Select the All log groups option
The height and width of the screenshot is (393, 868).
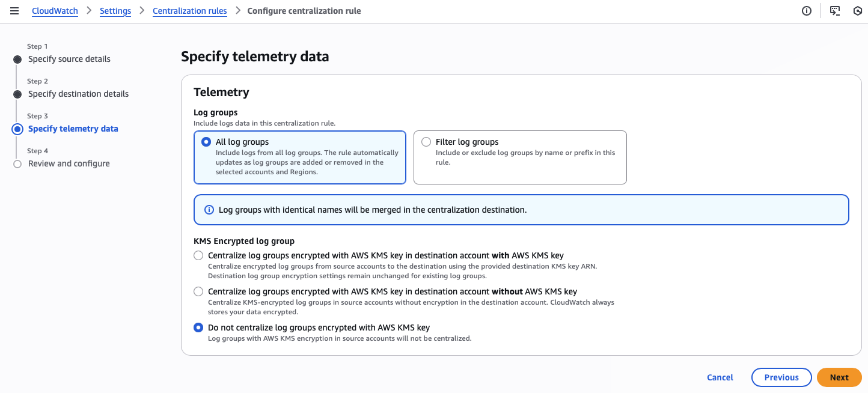click(206, 142)
